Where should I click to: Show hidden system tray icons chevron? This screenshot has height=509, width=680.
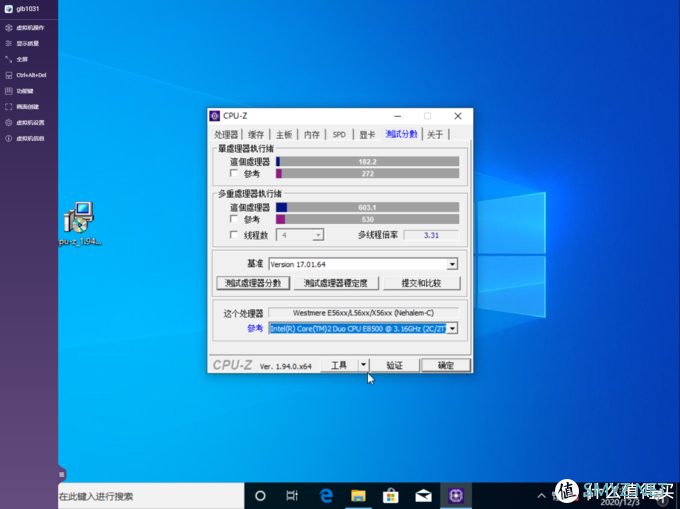click(541, 496)
